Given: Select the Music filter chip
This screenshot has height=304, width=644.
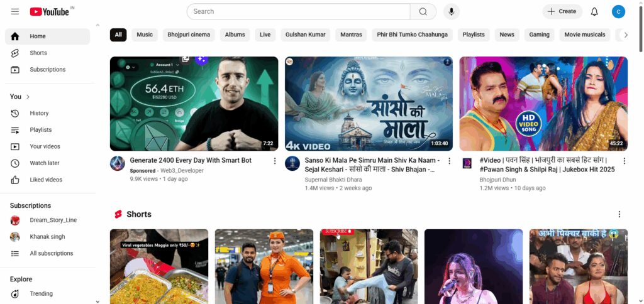Looking at the screenshot, I should tap(145, 35).
